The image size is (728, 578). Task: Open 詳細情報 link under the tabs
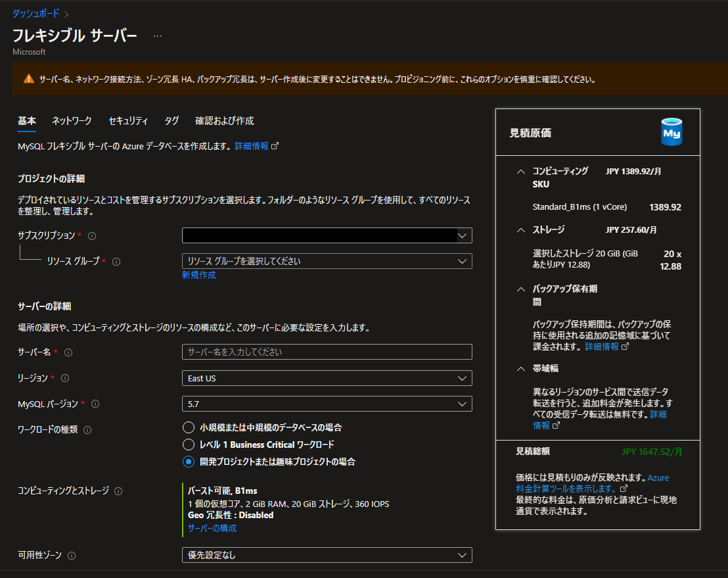coord(252,147)
